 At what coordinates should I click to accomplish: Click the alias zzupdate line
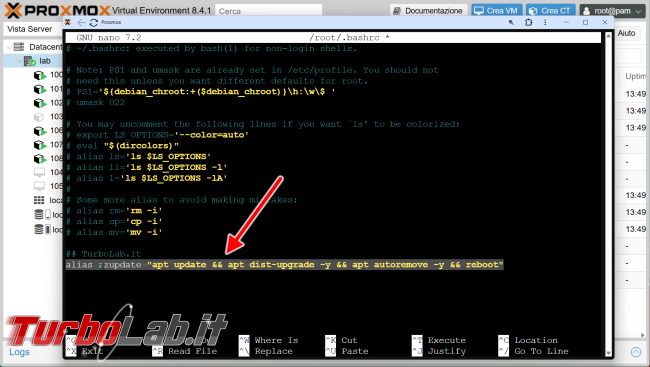tap(284, 265)
